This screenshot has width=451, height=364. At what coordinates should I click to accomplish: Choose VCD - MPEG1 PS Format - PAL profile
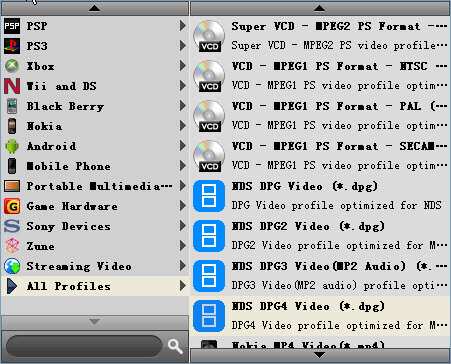320,116
